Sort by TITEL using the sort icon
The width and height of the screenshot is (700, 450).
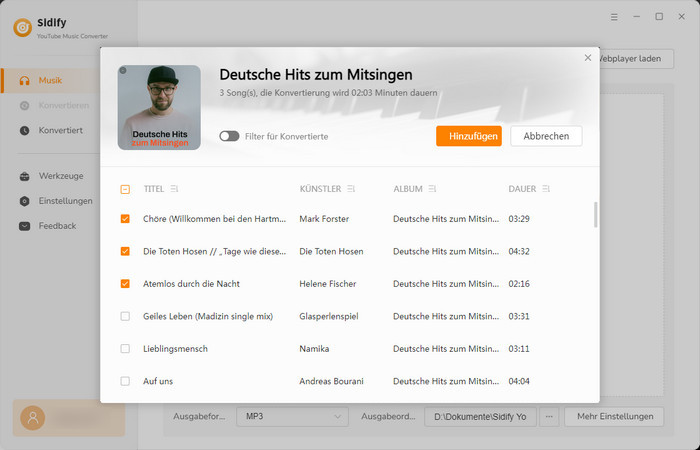click(x=174, y=189)
